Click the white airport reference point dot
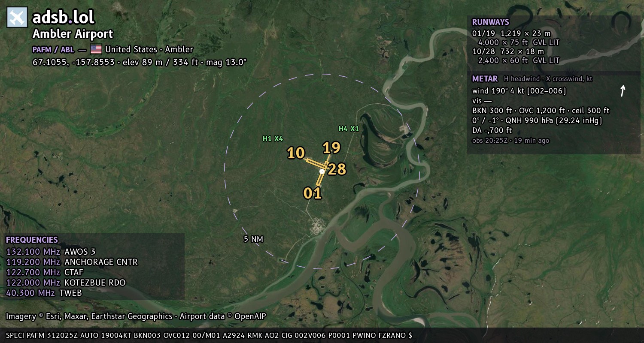 coord(322,171)
